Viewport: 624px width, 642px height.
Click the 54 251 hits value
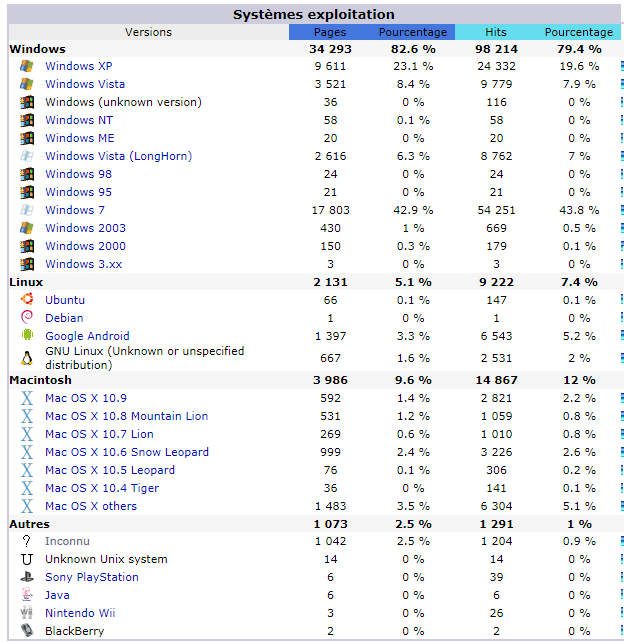coord(496,210)
